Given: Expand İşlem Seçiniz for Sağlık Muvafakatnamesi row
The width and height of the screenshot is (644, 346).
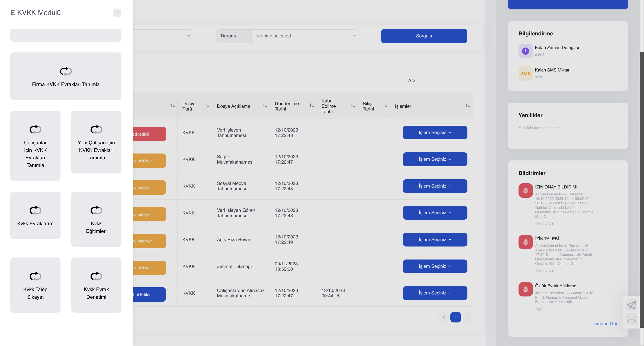Looking at the screenshot, I should click(435, 159).
